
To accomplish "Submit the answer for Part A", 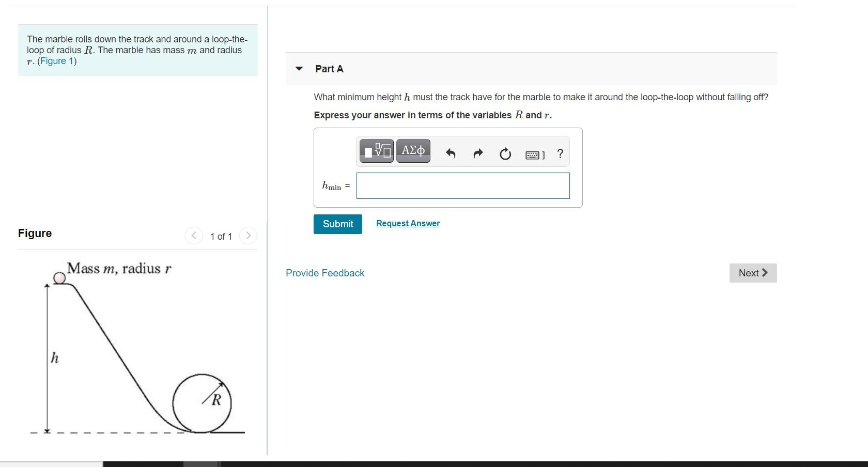I will tap(337, 224).
